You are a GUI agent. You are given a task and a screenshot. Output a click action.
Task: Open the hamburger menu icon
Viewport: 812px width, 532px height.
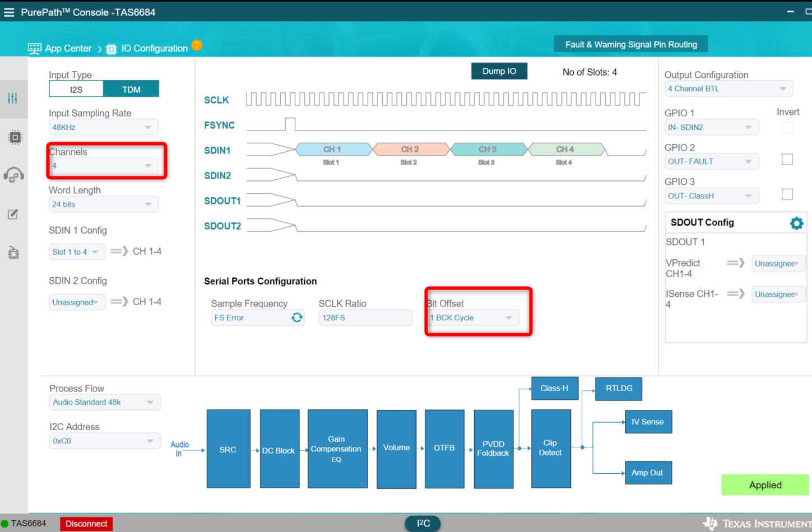(x=9, y=12)
